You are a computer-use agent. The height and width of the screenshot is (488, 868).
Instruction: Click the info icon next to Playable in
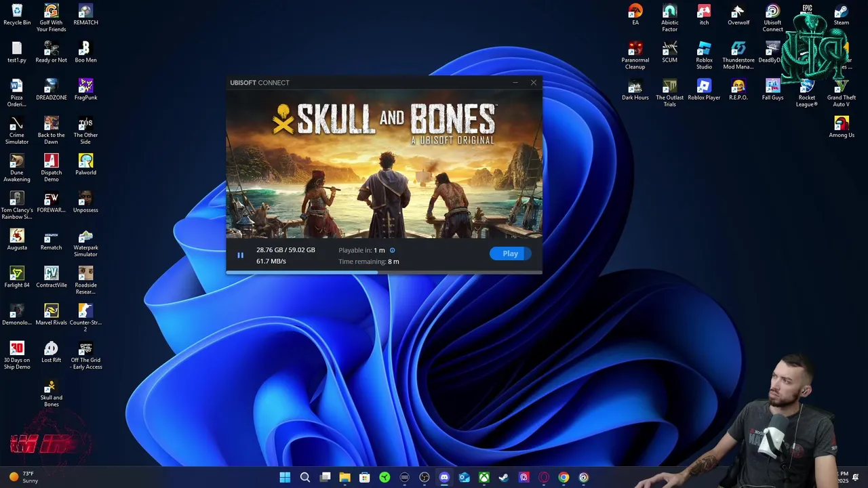tap(392, 250)
